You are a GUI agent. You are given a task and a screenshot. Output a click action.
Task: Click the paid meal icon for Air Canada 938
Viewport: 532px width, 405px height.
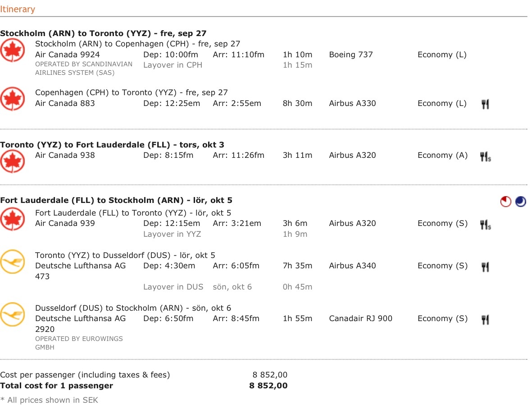click(x=485, y=156)
